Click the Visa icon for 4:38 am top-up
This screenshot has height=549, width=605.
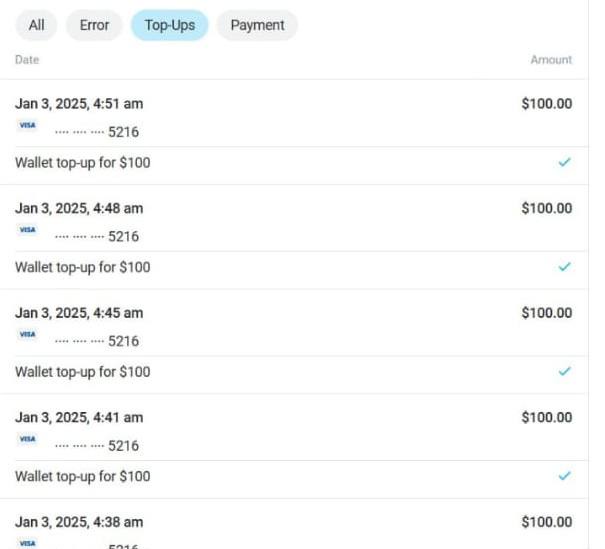pos(27,543)
